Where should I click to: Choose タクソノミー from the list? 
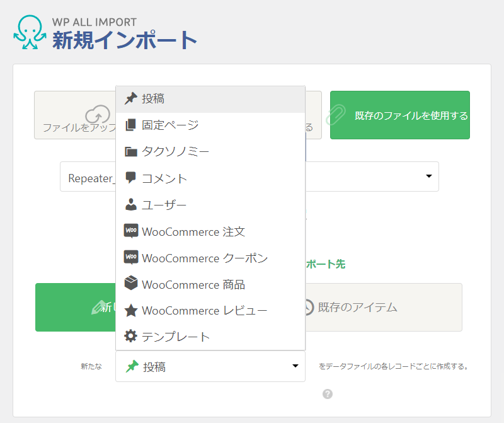[x=210, y=151]
